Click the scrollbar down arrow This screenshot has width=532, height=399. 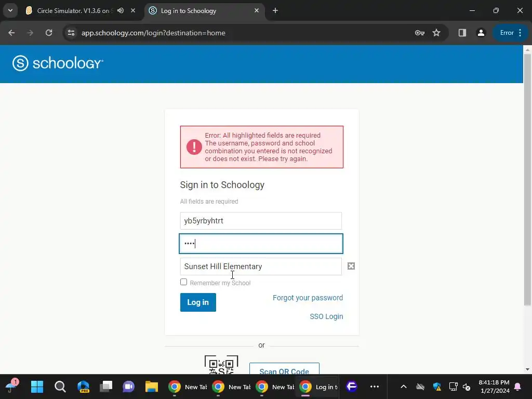pyautogui.click(x=528, y=369)
